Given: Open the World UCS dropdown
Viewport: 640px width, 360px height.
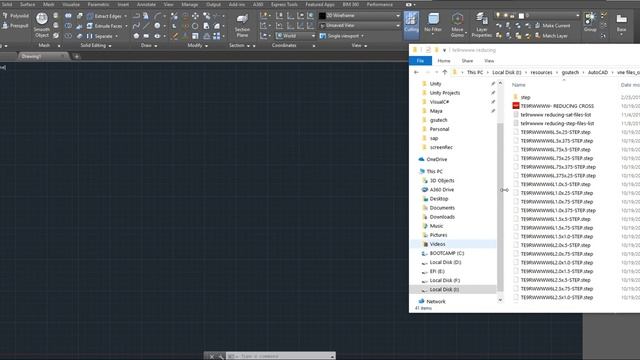Looking at the screenshot, I should [296, 36].
